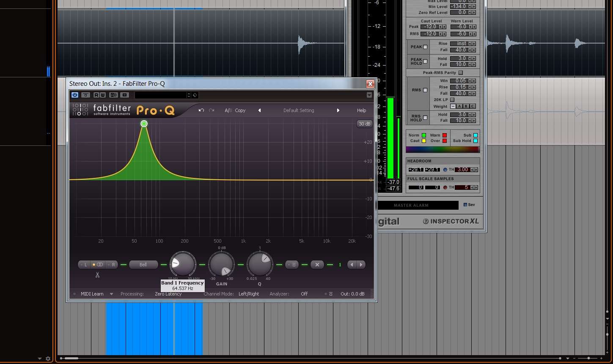Click the band 1 bypass button
The image size is (613, 364).
click(x=292, y=265)
